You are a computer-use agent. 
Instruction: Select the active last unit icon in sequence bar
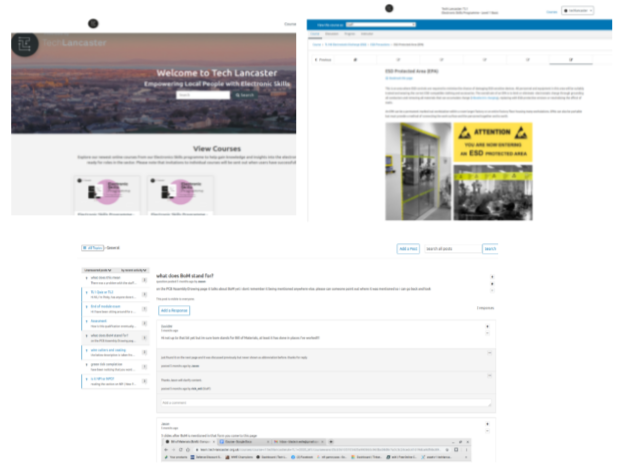571,60
